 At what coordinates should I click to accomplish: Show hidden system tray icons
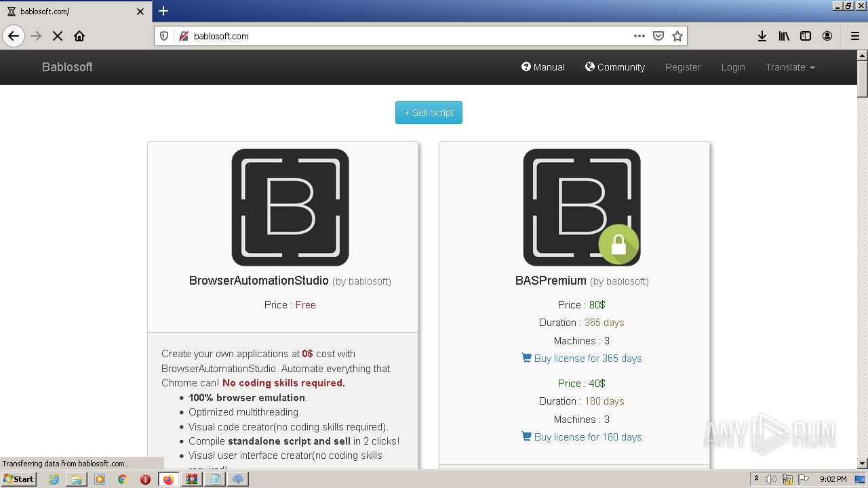[x=756, y=479]
